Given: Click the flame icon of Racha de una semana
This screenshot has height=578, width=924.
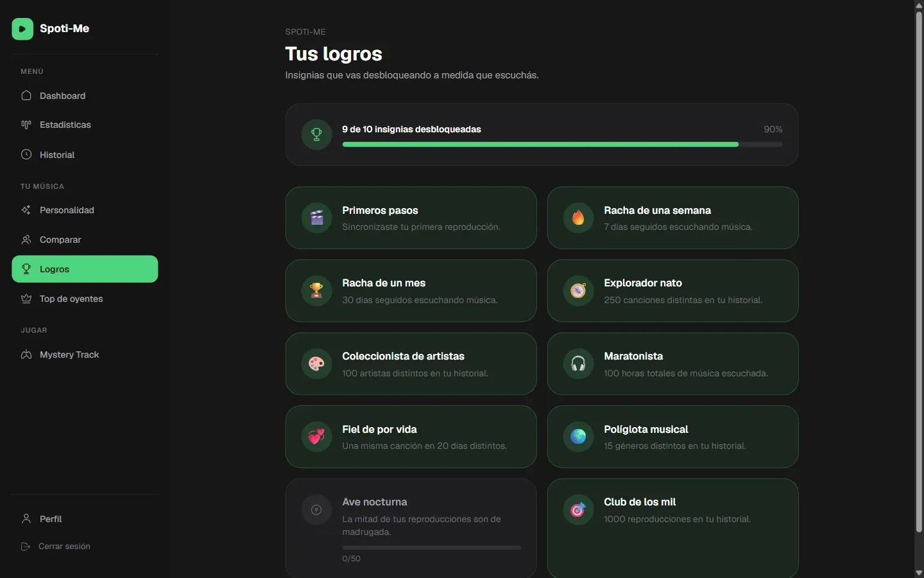Looking at the screenshot, I should pyautogui.click(x=578, y=218).
